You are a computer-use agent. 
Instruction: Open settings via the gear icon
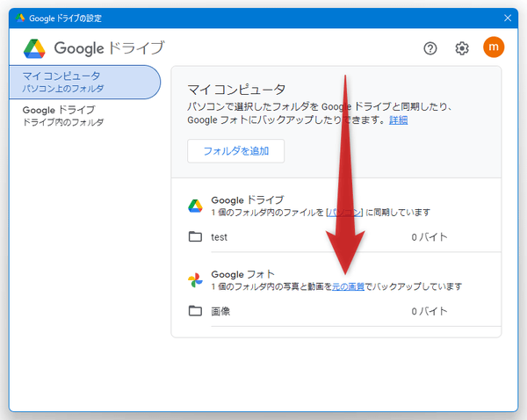(x=462, y=48)
